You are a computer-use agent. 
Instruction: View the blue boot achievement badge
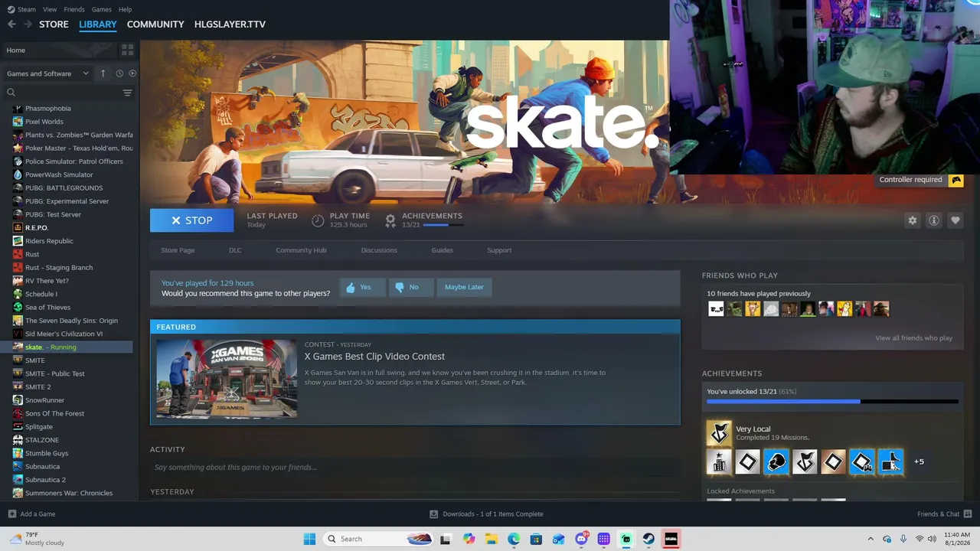pyautogui.click(x=890, y=461)
